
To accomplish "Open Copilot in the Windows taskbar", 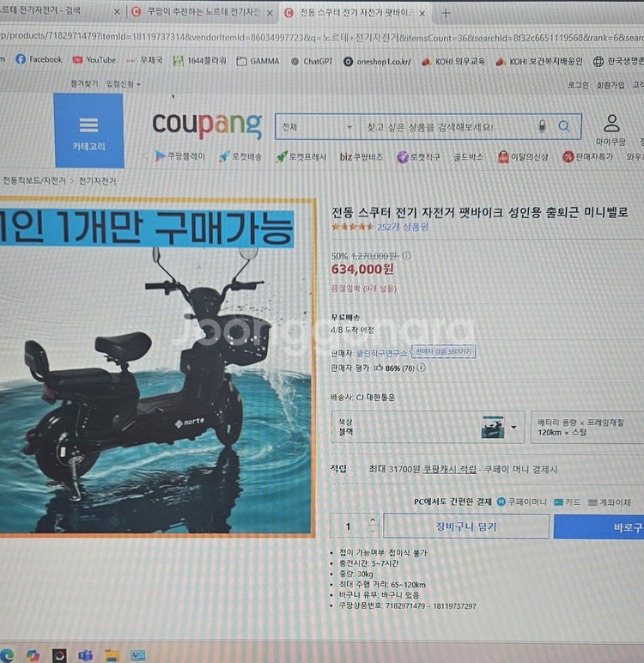I will (x=33, y=655).
